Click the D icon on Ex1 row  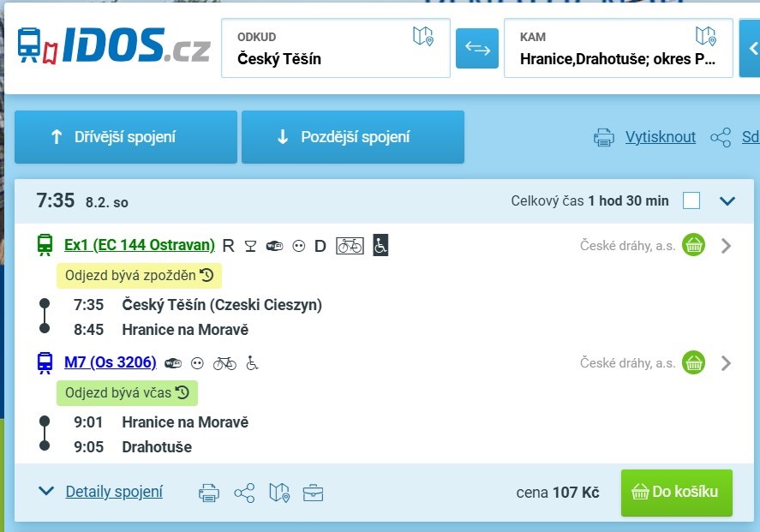pyautogui.click(x=320, y=246)
